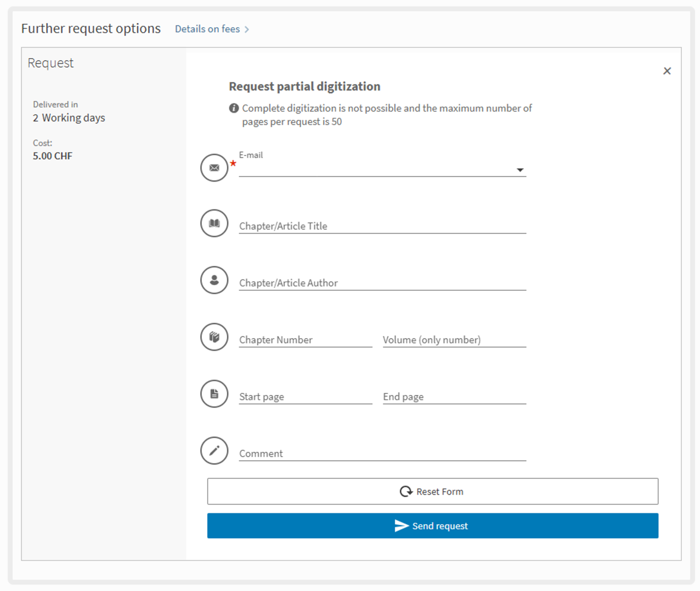Click the pencil comment icon
Screen dimensions: 700x591
click(x=214, y=451)
